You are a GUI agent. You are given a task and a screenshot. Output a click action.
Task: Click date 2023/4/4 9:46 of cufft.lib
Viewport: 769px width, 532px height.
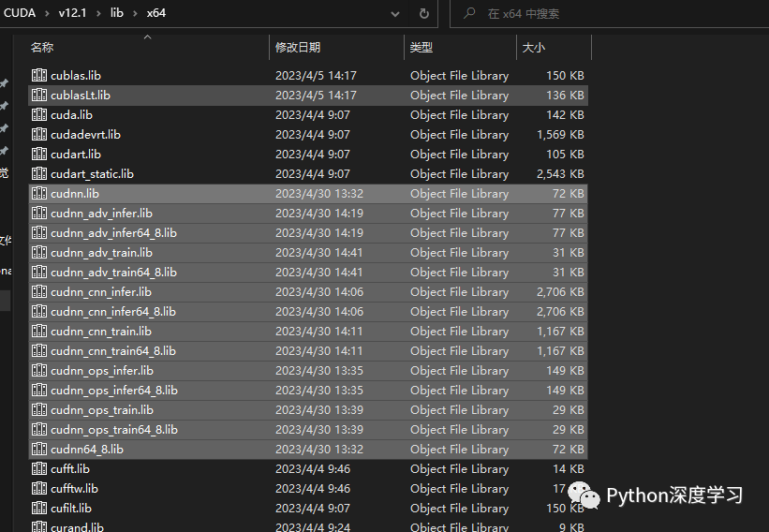tap(313, 468)
